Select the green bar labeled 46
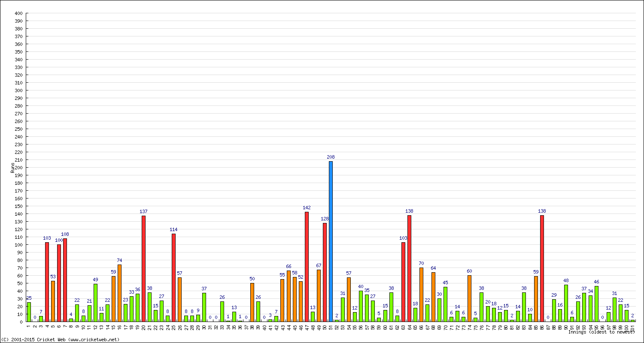The height and width of the screenshot is (343, 644). [x=596, y=304]
